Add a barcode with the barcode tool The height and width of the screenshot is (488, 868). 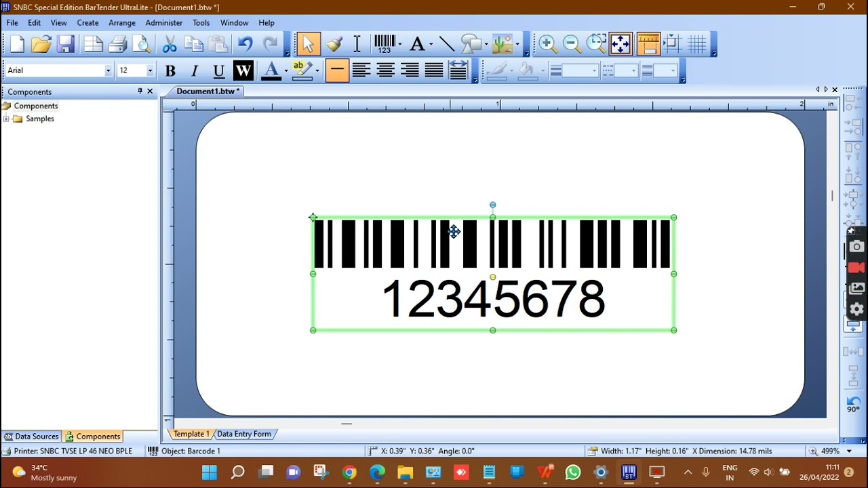[x=384, y=45]
